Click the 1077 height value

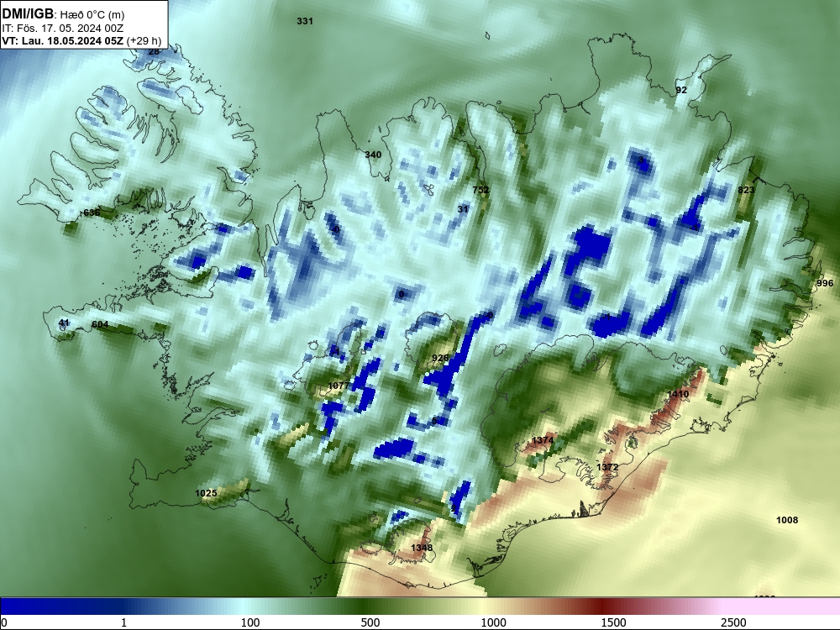(x=339, y=386)
